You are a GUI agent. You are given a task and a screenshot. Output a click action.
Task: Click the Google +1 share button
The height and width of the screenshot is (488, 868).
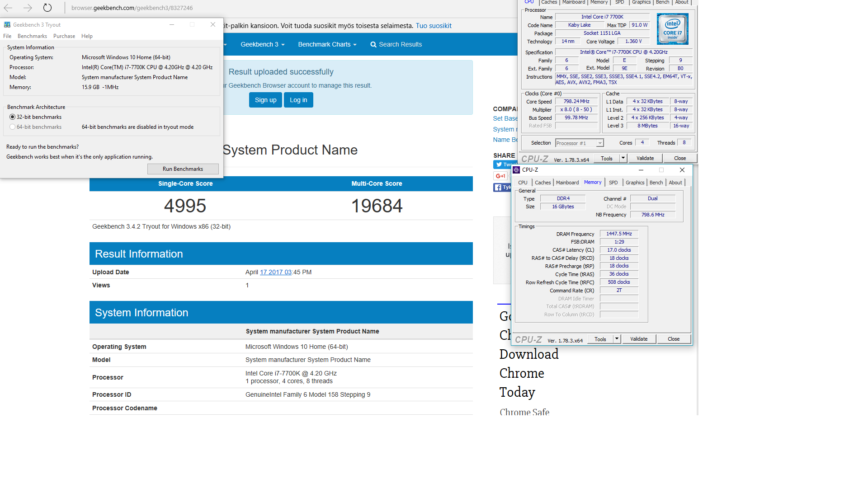500,176
